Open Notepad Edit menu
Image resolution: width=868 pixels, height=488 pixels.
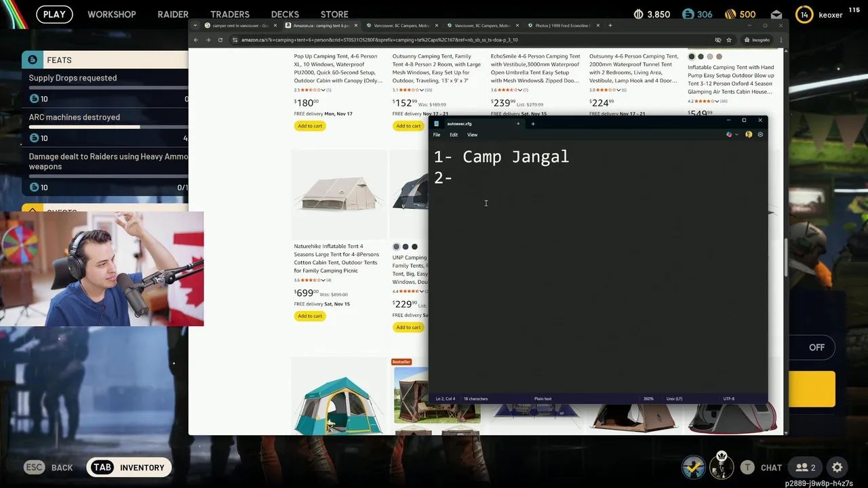point(454,135)
